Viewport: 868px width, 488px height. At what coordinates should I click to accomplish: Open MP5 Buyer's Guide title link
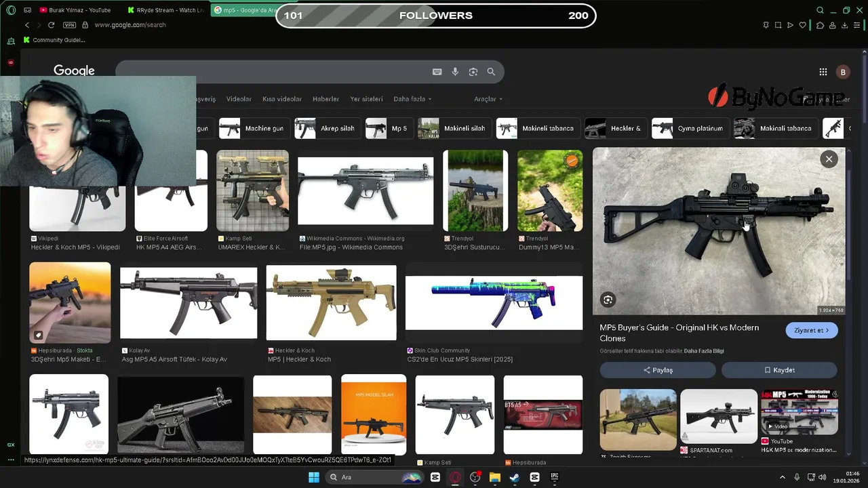[x=679, y=333]
